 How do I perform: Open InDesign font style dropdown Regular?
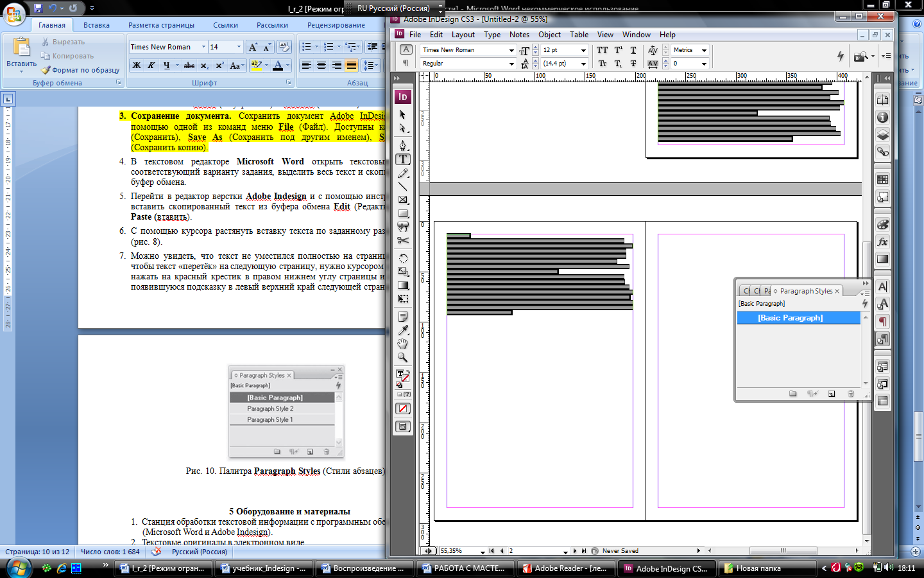(511, 64)
